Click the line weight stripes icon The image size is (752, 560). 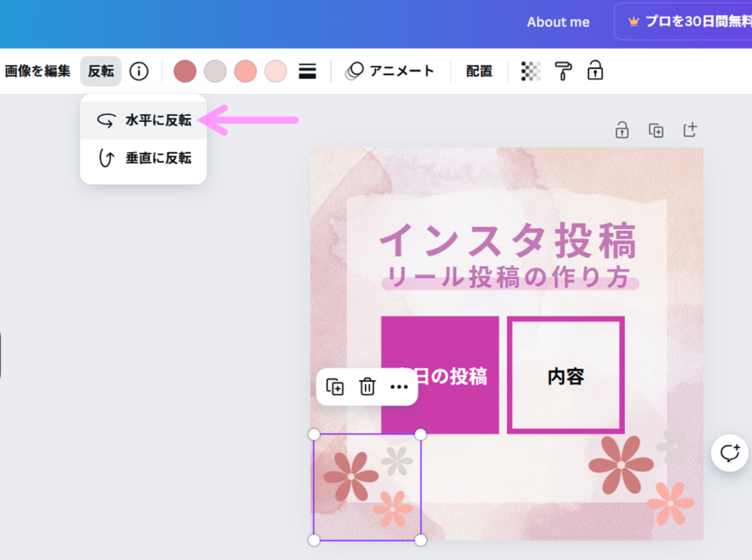click(307, 71)
